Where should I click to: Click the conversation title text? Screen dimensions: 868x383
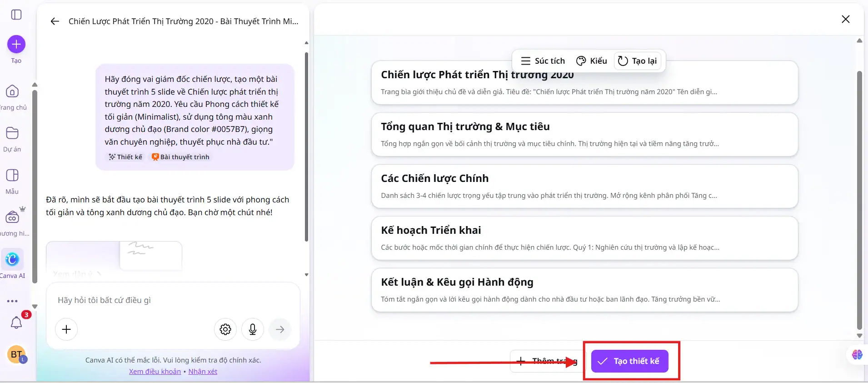(x=184, y=21)
